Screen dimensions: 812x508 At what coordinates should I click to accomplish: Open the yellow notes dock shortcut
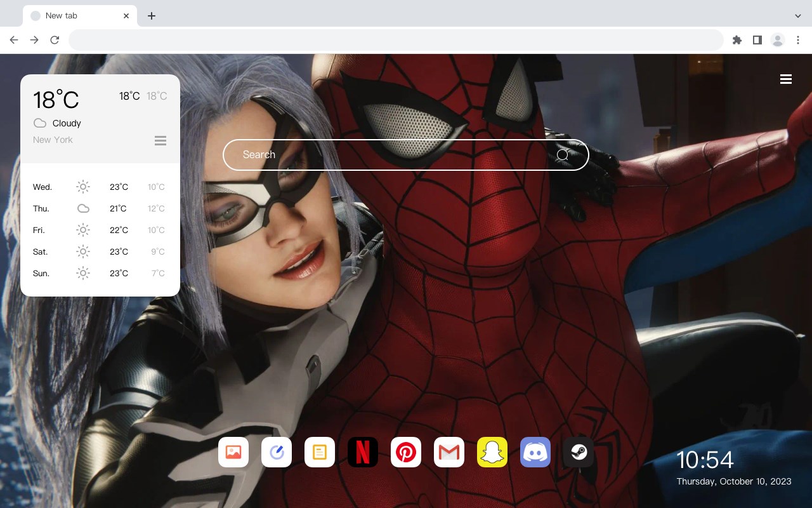click(320, 452)
